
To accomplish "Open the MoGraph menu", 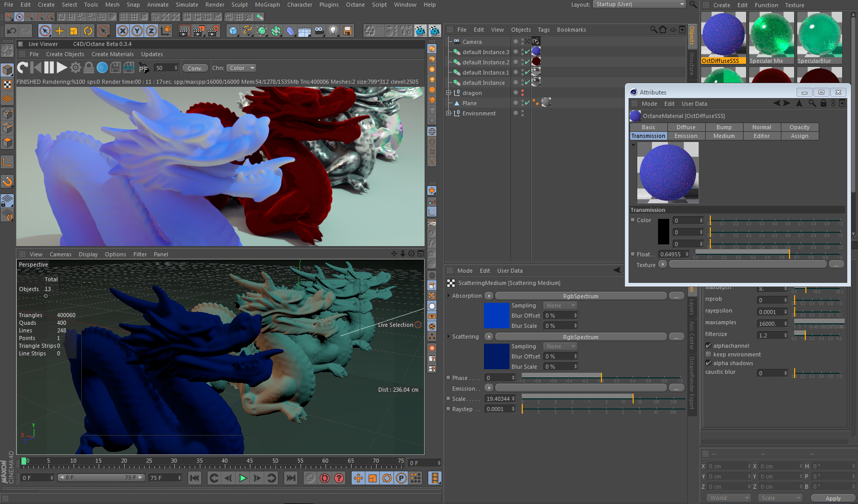I will pos(267,5).
